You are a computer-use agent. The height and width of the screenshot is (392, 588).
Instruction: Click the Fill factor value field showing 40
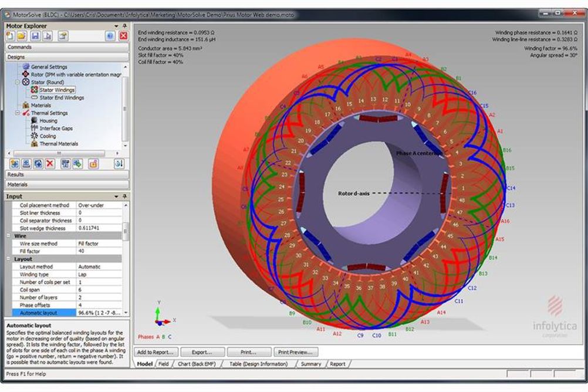(x=99, y=251)
